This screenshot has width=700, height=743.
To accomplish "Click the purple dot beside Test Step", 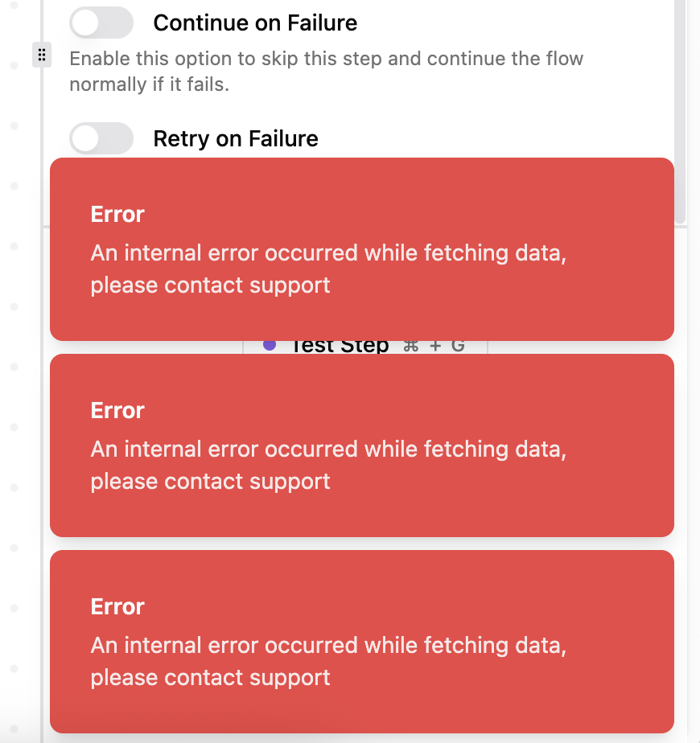I will (x=270, y=345).
